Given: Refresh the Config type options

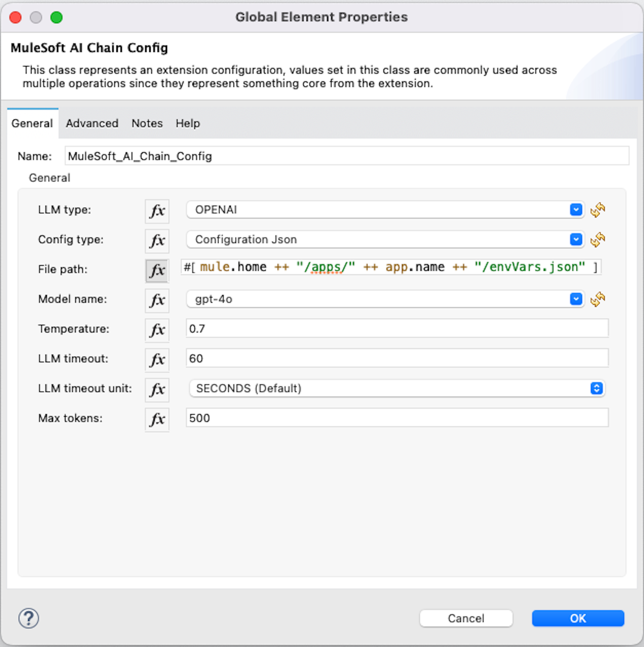Looking at the screenshot, I should pyautogui.click(x=598, y=240).
